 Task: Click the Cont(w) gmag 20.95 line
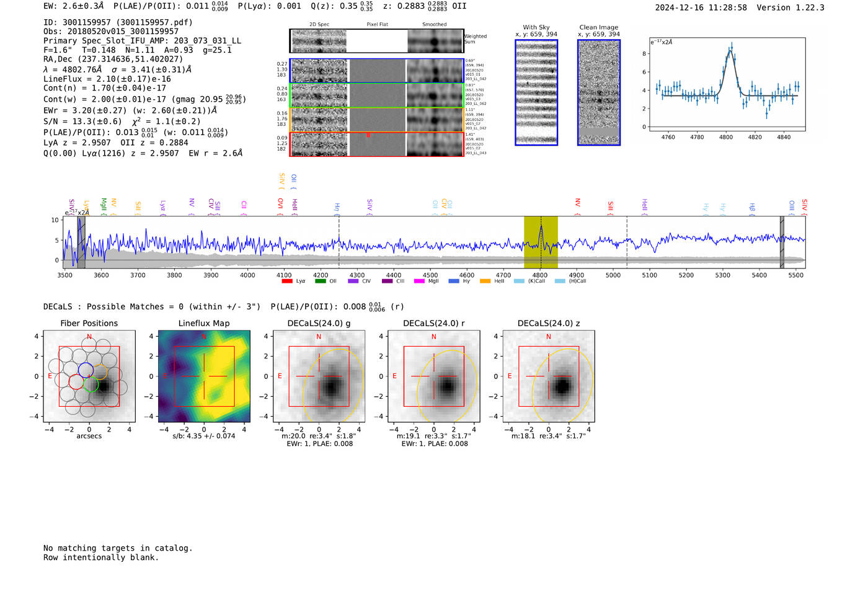pos(145,99)
